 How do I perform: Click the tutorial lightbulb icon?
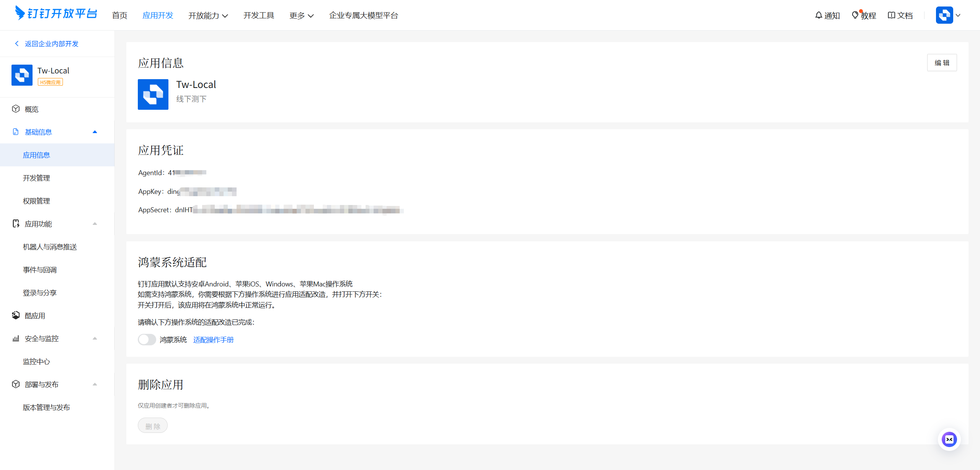click(855, 15)
